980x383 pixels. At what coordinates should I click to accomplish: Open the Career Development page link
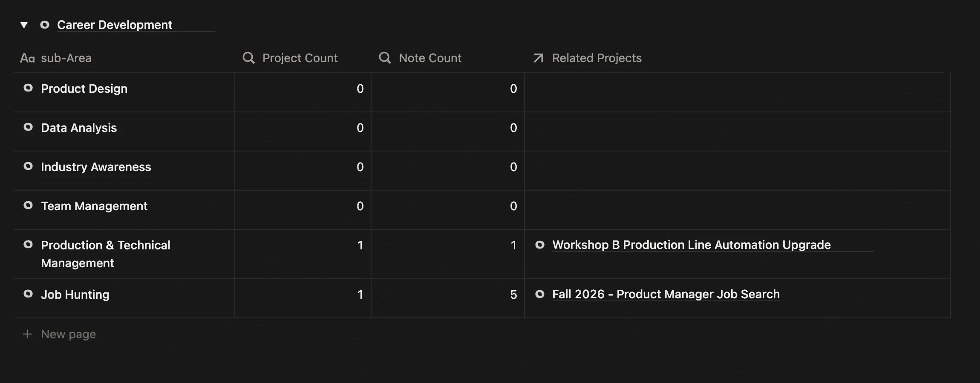115,25
